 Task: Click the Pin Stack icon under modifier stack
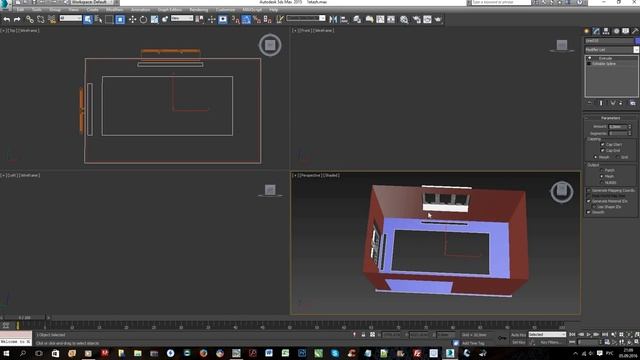590,103
